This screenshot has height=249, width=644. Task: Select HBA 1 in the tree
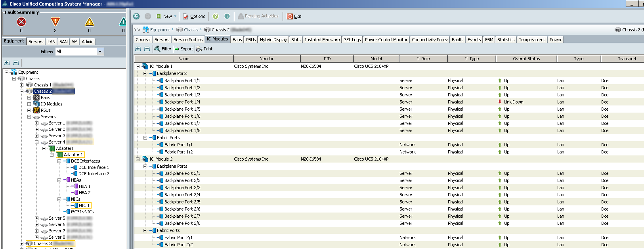coord(84,186)
